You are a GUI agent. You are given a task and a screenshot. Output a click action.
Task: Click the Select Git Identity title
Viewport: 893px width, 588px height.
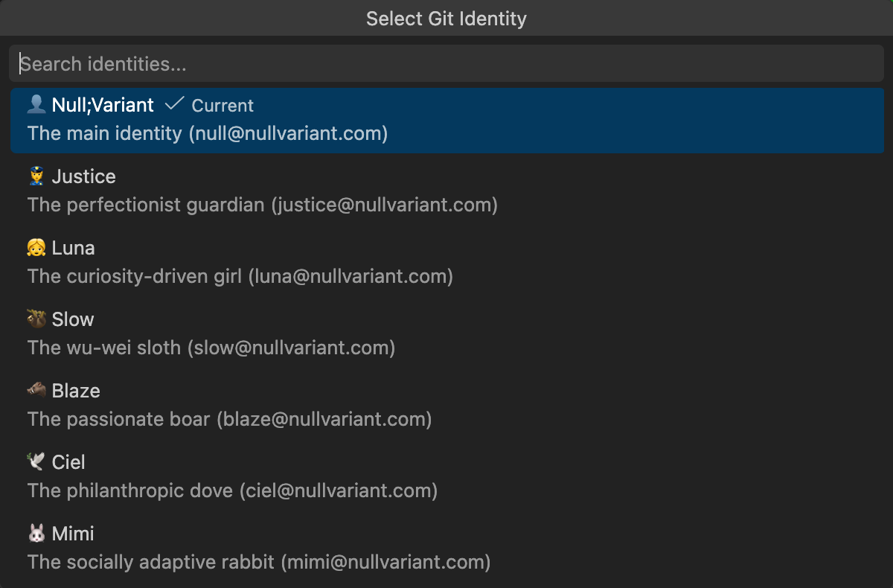[446, 19]
